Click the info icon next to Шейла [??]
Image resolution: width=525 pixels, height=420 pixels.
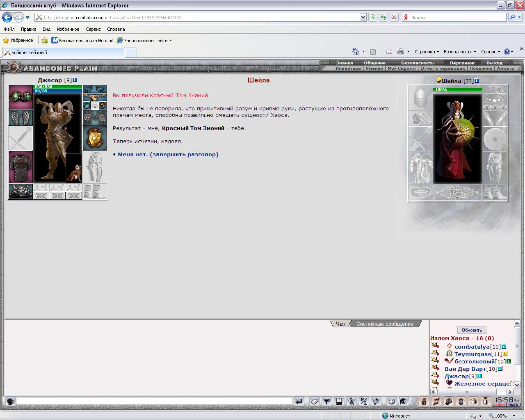click(477, 81)
